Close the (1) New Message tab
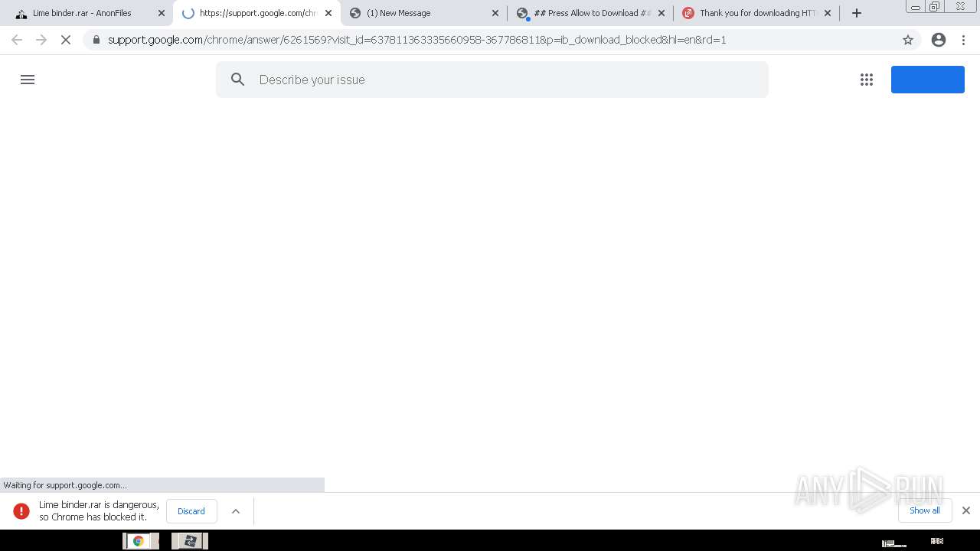The height and width of the screenshot is (551, 980). pyautogui.click(x=495, y=13)
